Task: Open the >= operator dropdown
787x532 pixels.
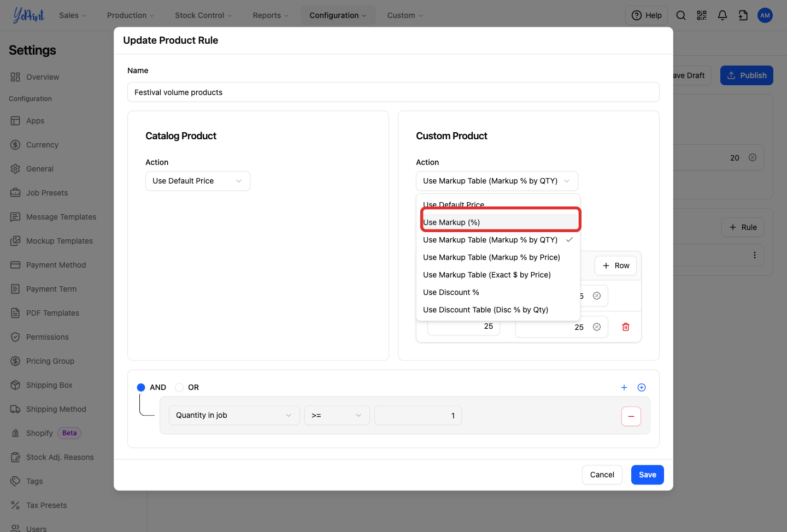Action: (337, 415)
